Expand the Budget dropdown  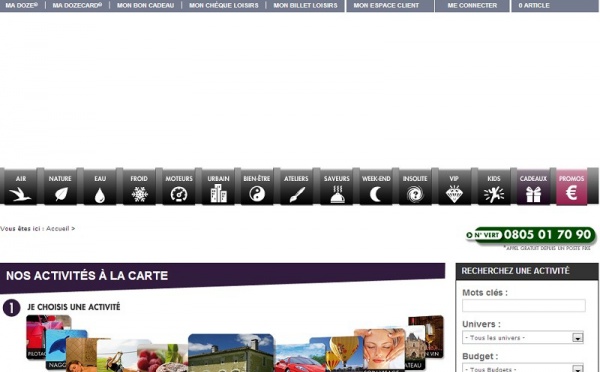[523, 368]
